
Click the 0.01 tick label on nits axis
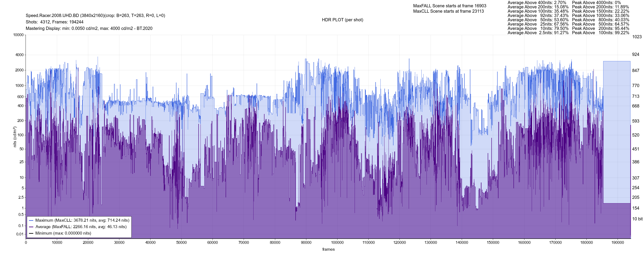[x=20, y=234]
